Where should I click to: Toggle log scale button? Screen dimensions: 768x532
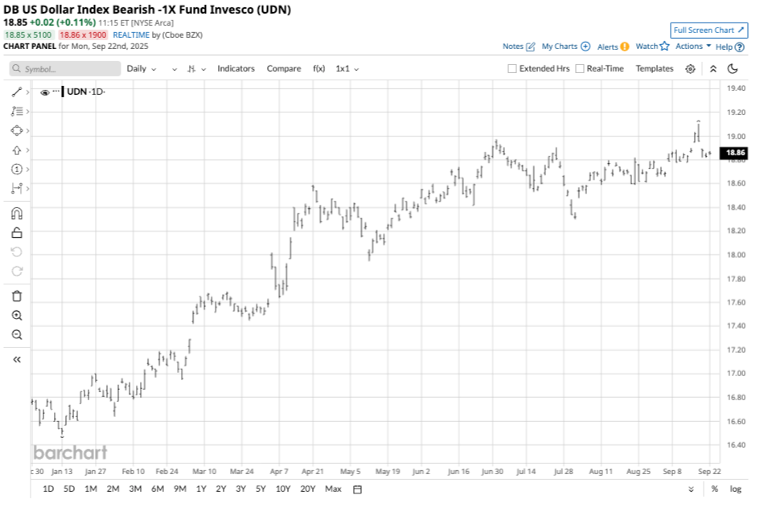point(736,489)
